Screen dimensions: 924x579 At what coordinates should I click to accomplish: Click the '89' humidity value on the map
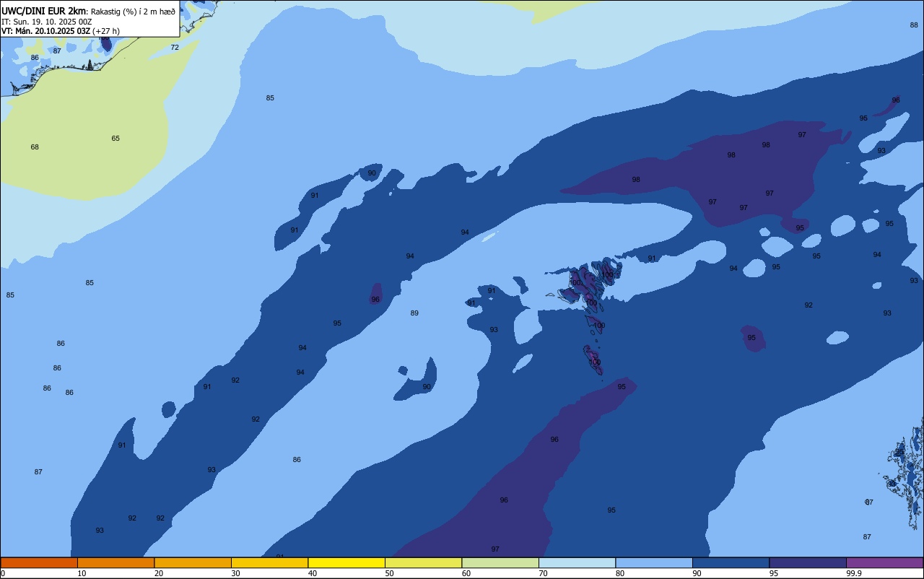[x=414, y=313]
